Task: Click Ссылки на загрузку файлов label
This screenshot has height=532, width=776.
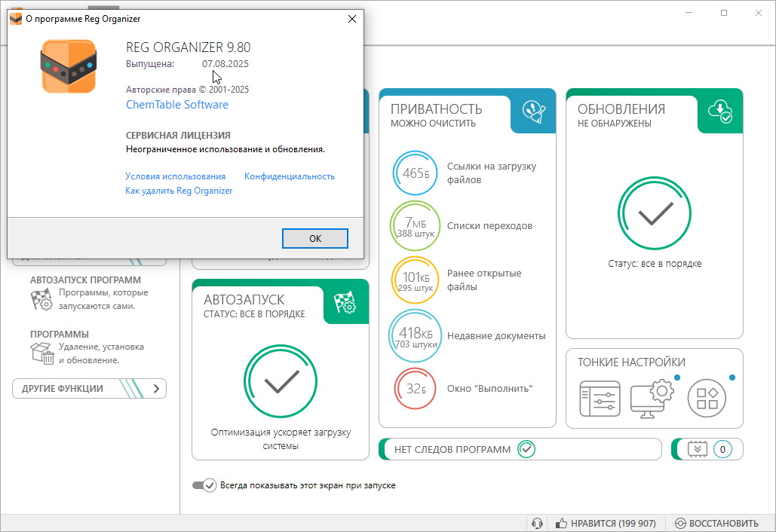Action: coord(492,173)
